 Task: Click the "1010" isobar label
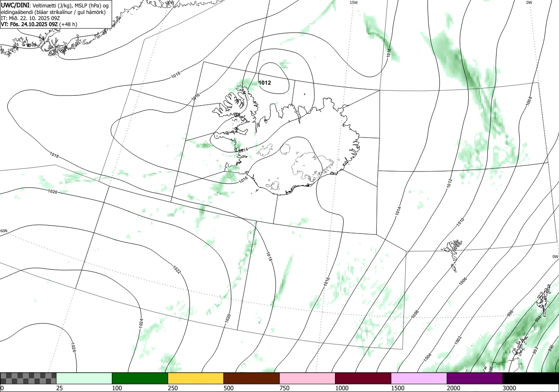(x=460, y=221)
